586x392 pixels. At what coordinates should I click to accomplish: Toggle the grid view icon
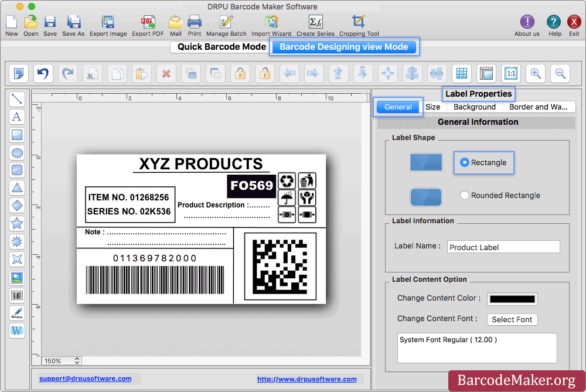pos(462,73)
